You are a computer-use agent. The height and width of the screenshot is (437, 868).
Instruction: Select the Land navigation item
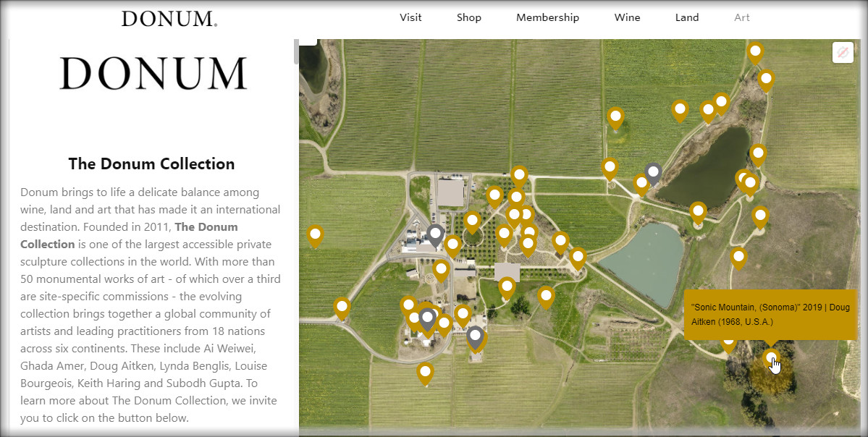687,17
